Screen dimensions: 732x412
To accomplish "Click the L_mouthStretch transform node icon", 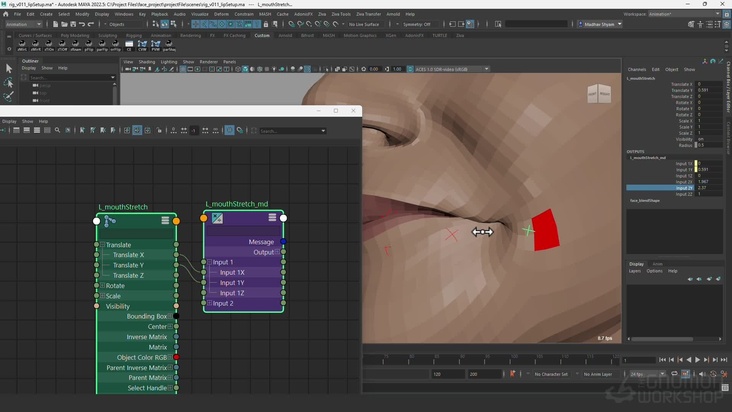I will 110,221.
